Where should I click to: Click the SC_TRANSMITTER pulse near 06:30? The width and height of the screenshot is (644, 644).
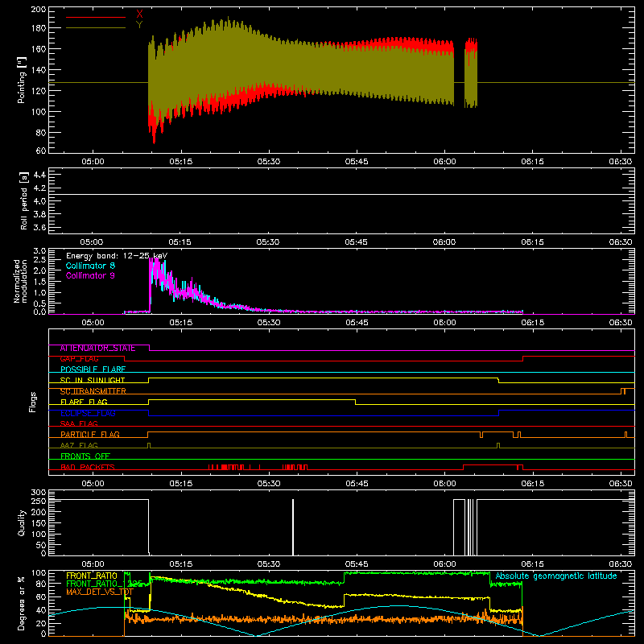(x=623, y=391)
